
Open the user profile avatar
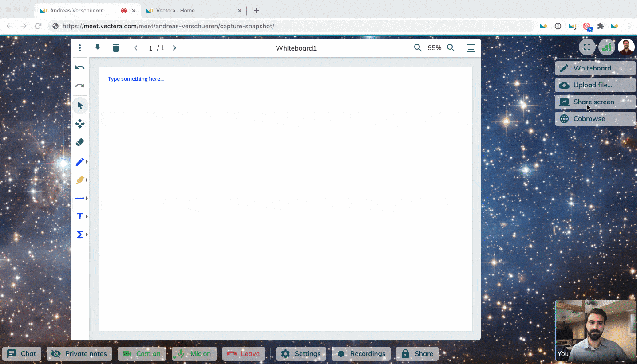626,47
